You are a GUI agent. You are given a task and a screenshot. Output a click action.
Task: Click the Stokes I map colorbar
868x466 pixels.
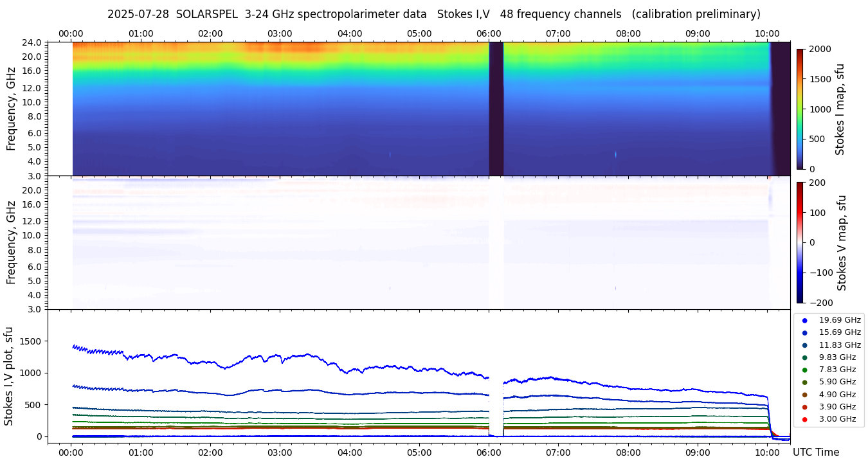[x=800, y=109]
